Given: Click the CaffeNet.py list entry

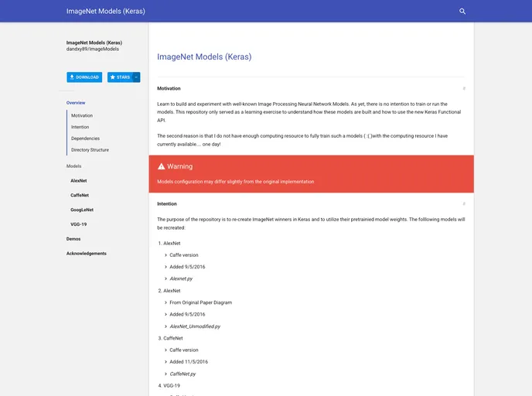Looking at the screenshot, I should 182,374.
